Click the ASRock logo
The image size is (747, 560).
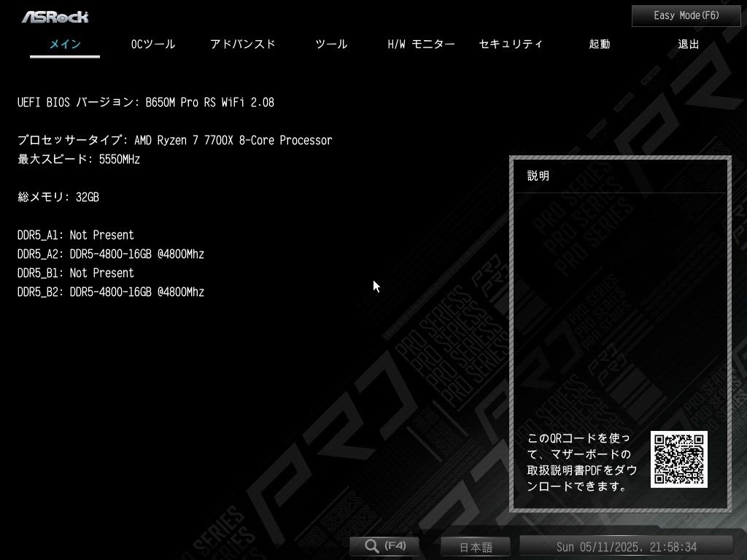55,17
